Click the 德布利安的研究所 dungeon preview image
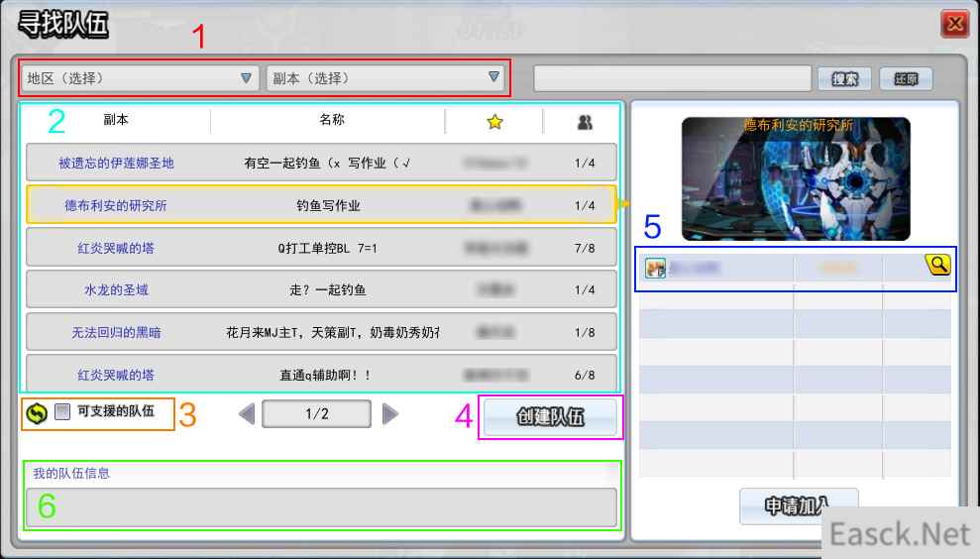 tap(796, 178)
